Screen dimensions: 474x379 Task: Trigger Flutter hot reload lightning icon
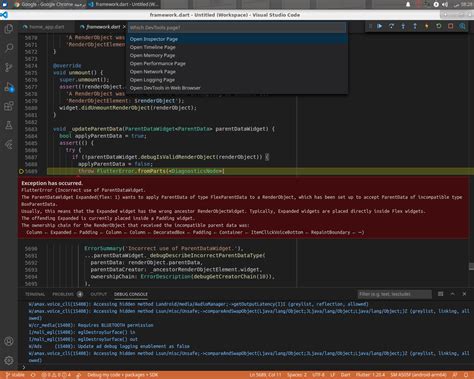(x=427, y=26)
